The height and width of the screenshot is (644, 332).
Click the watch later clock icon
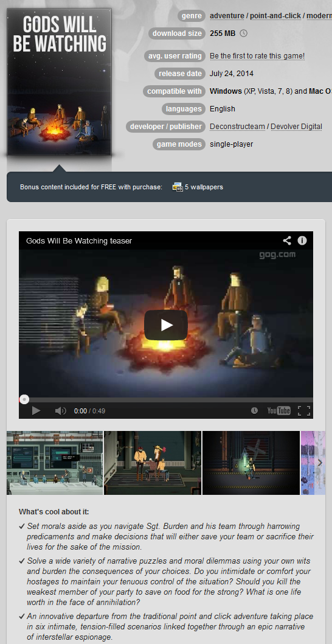254,411
